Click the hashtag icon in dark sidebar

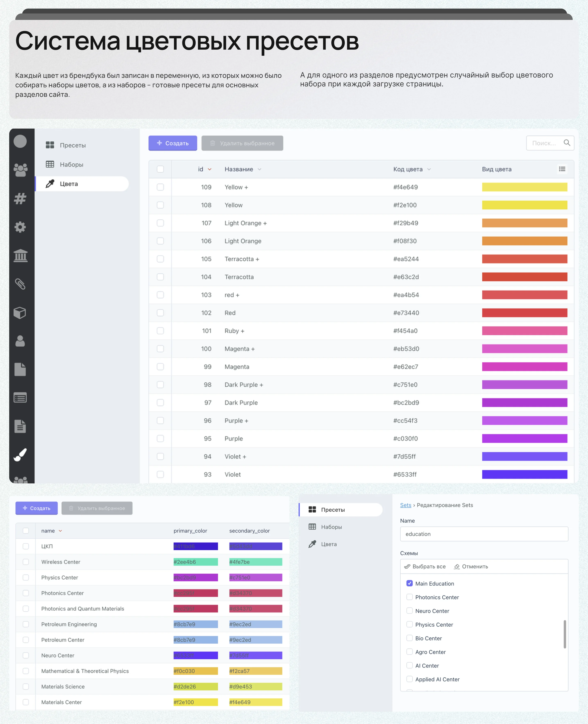[x=20, y=198]
